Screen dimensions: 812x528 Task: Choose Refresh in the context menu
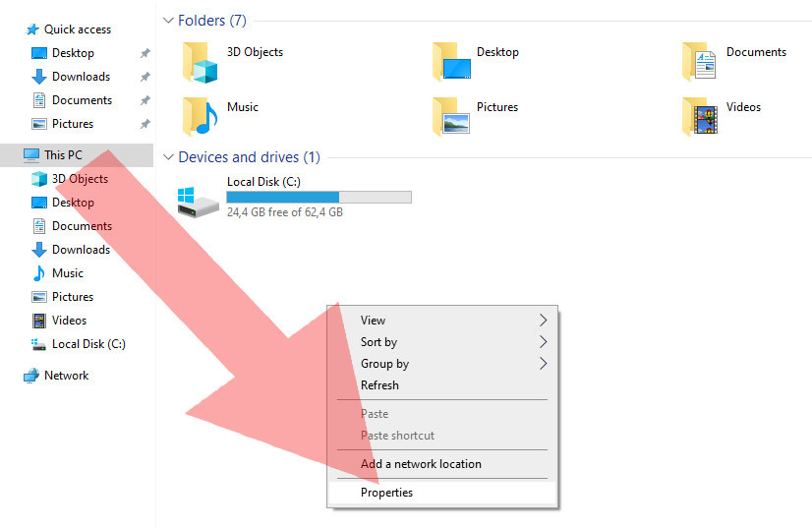coord(442,385)
